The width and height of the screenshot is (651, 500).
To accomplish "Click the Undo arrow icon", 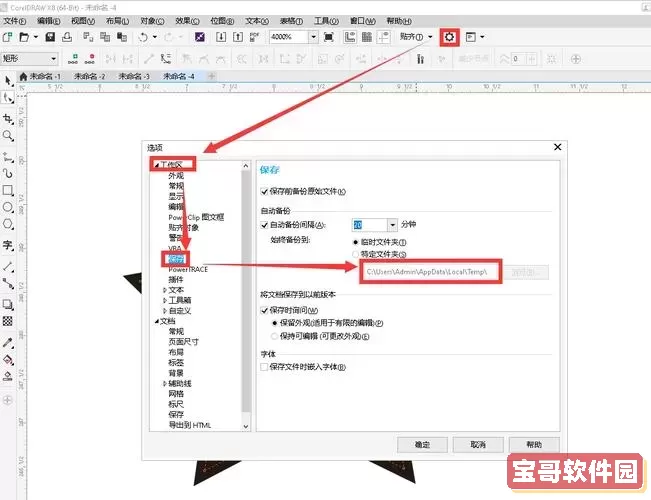I will (143, 37).
